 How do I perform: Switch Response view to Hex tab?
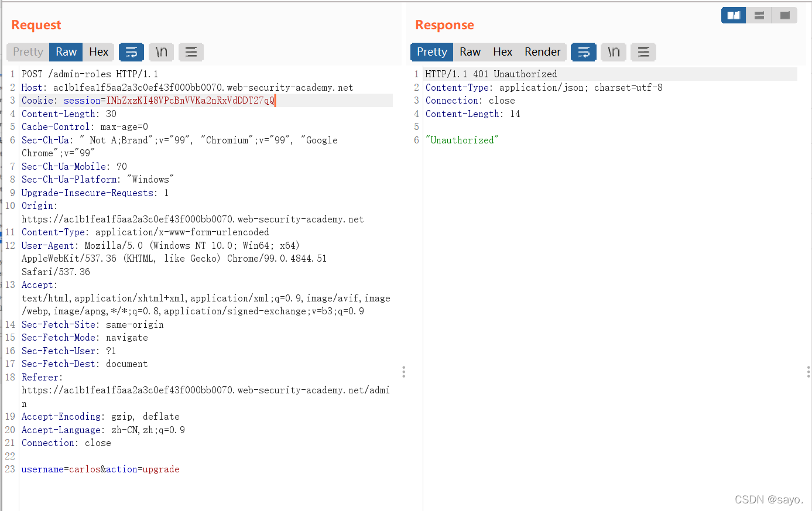502,52
